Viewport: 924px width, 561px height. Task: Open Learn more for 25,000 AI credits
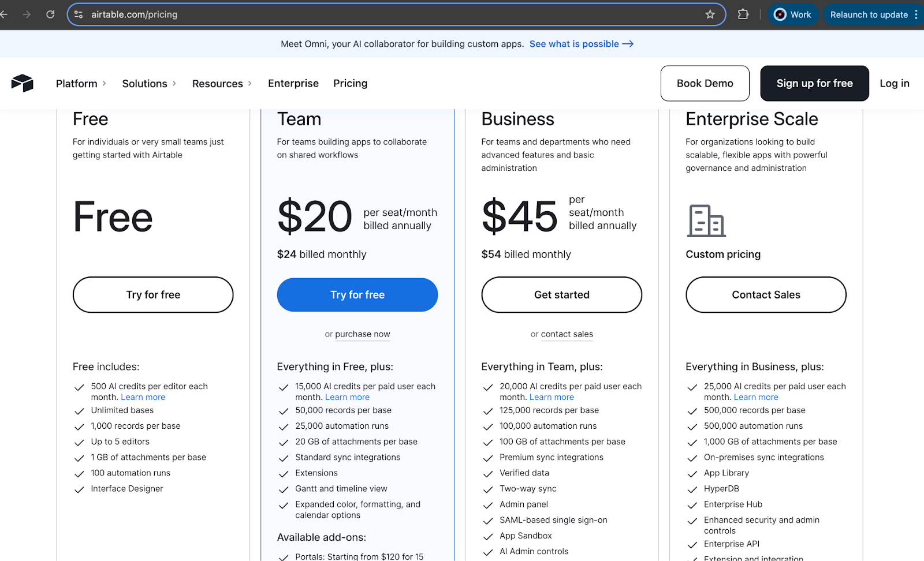[x=757, y=397]
